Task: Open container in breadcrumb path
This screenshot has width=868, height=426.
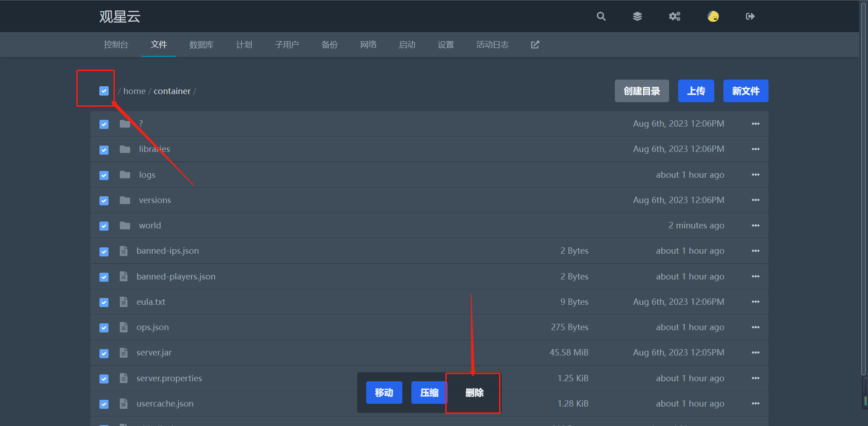Action: (x=172, y=91)
